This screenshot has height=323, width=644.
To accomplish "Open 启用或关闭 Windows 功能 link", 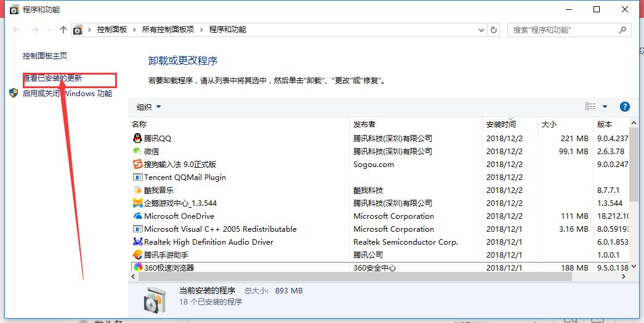I will (x=67, y=94).
